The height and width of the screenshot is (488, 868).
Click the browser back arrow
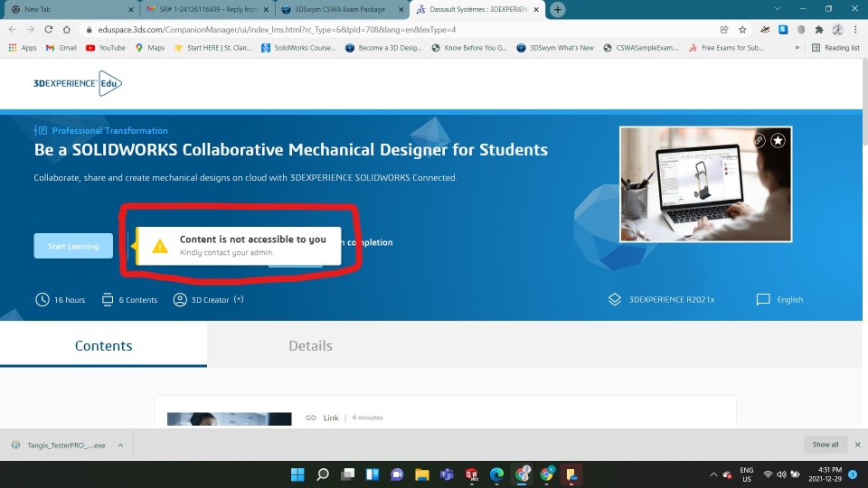pos(13,29)
